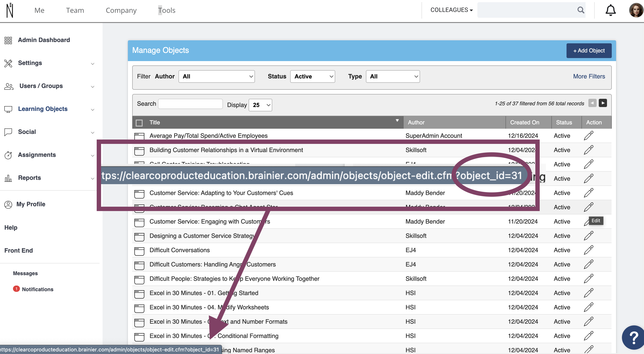
Task: Open the COLLEAGUES search scope dropdown
Action: (x=451, y=10)
